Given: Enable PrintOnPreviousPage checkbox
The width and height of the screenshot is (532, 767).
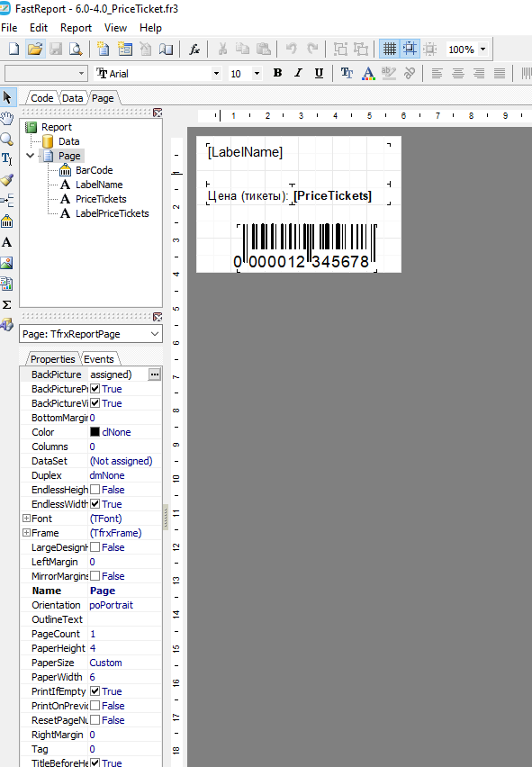Looking at the screenshot, I should click(95, 706).
